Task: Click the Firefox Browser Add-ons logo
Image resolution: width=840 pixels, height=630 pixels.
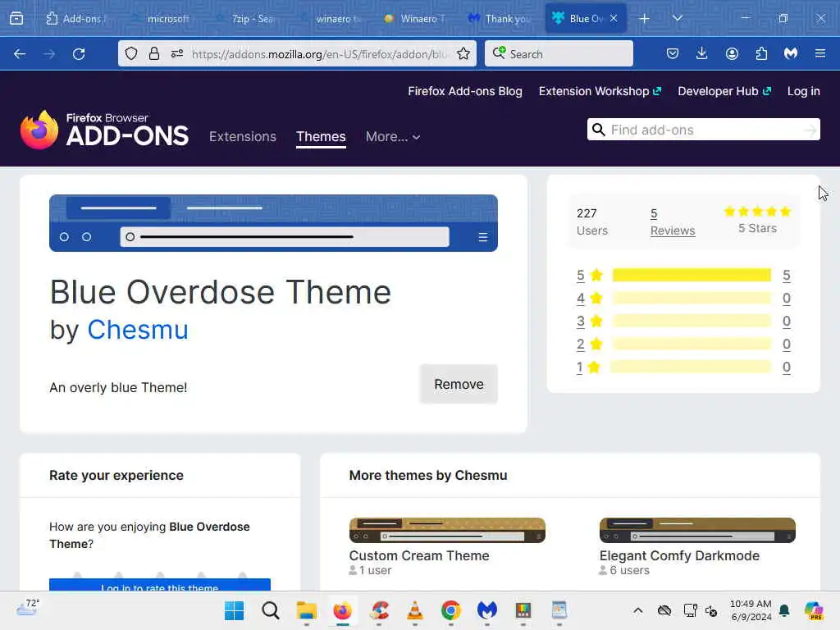Action: pyautogui.click(x=104, y=130)
